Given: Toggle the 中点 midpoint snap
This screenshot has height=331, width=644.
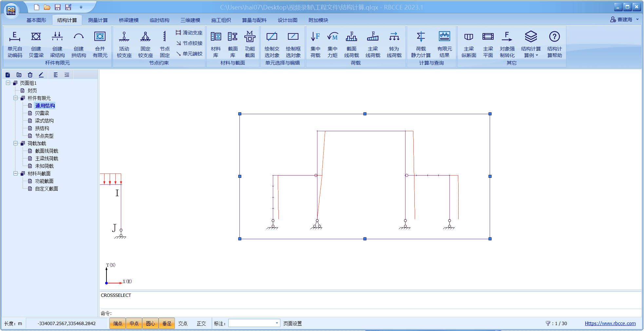Looking at the screenshot, I should click(x=134, y=323).
